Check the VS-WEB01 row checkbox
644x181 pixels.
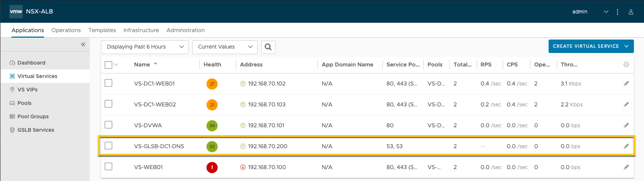pyautogui.click(x=108, y=166)
